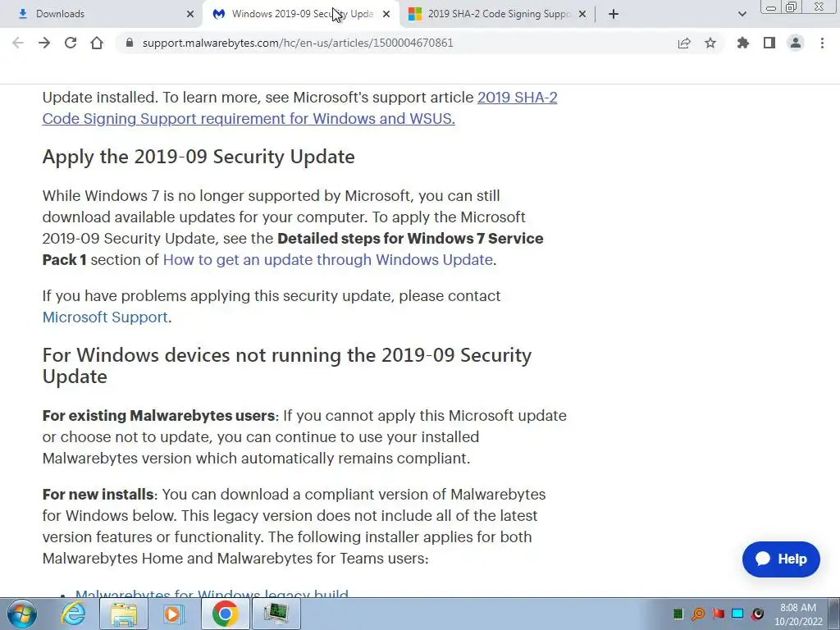The width and height of the screenshot is (840, 630).
Task: Launch Internet Explorer from the taskbar
Action: pyautogui.click(x=73, y=614)
